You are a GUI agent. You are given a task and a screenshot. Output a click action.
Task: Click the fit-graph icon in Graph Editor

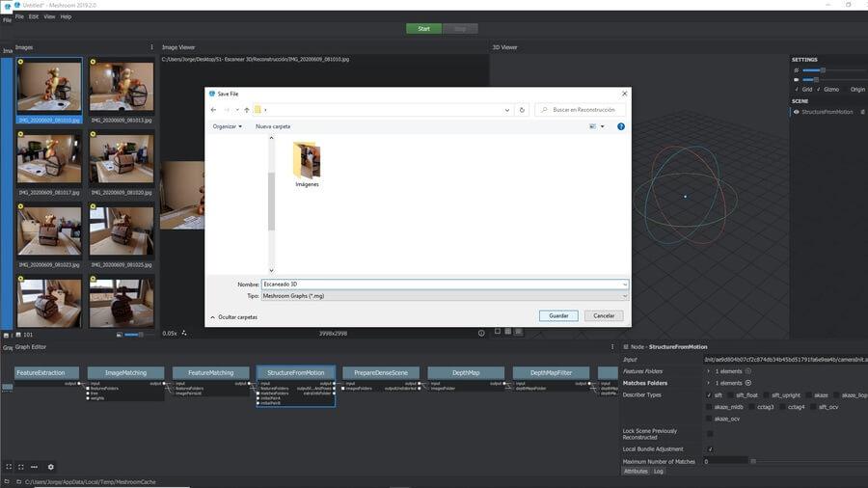tap(8, 467)
